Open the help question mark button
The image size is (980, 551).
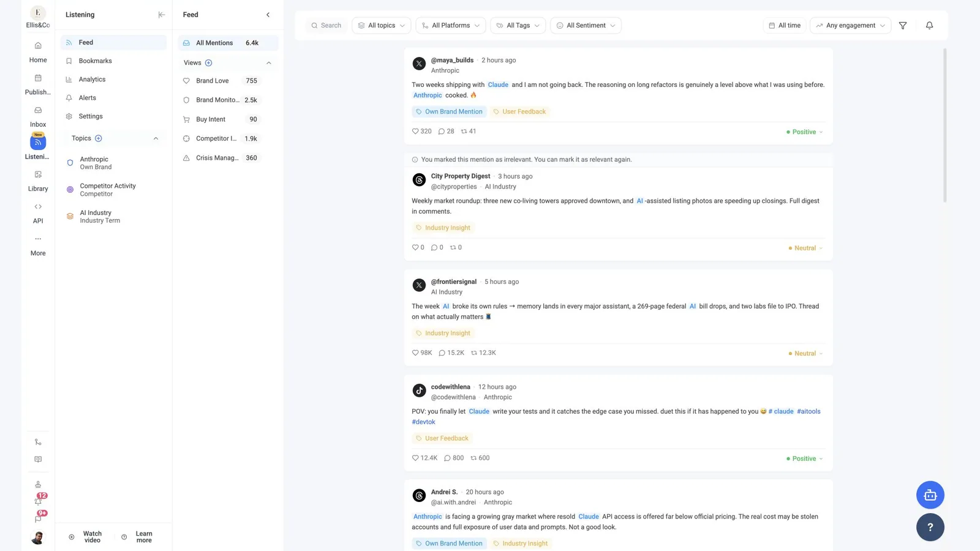(x=930, y=527)
